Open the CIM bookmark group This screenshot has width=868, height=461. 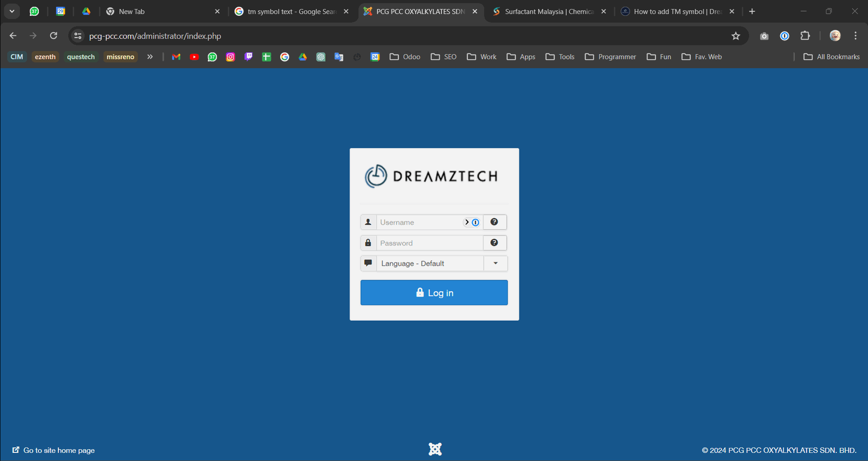click(x=17, y=56)
